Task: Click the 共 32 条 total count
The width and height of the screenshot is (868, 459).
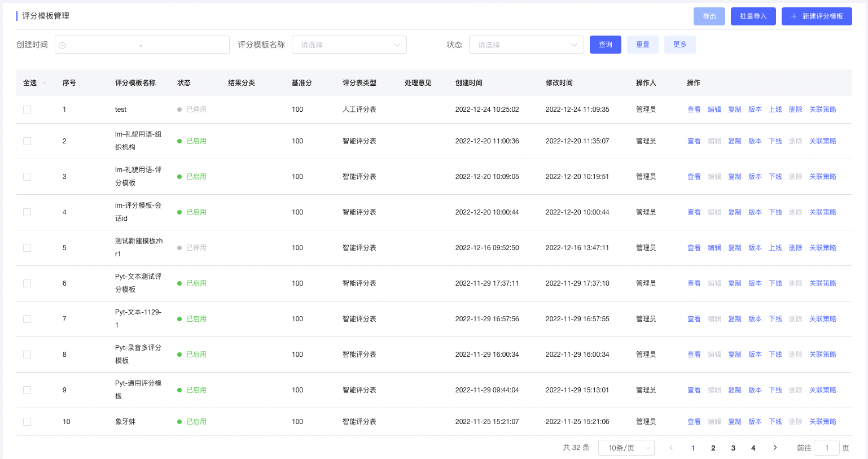Action: [x=576, y=448]
